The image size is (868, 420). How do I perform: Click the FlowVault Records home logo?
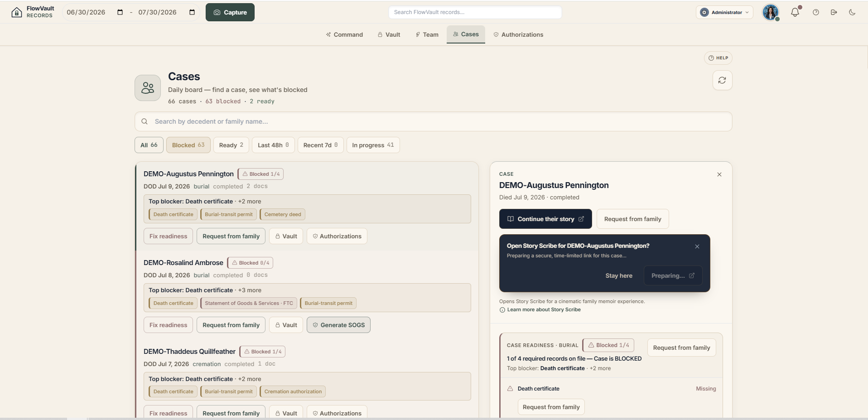[x=32, y=12]
